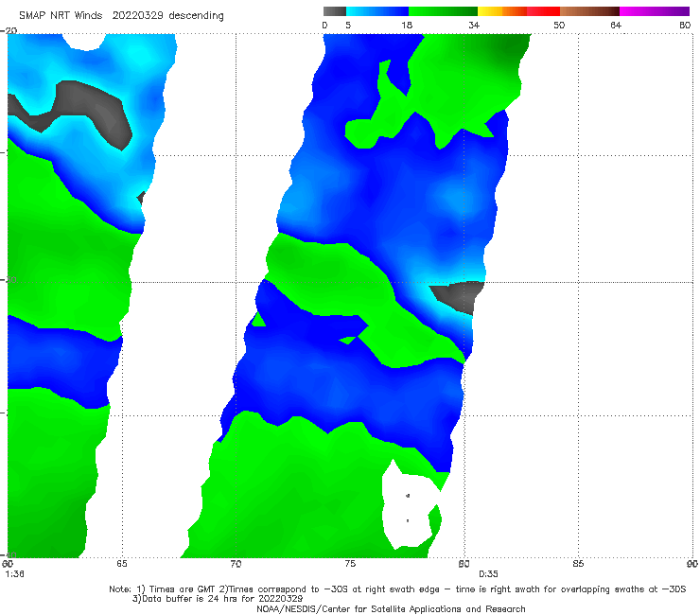The width and height of the screenshot is (700, 615).
Task: Click the green 18–34 segment of the color bar
Action: [x=443, y=11]
